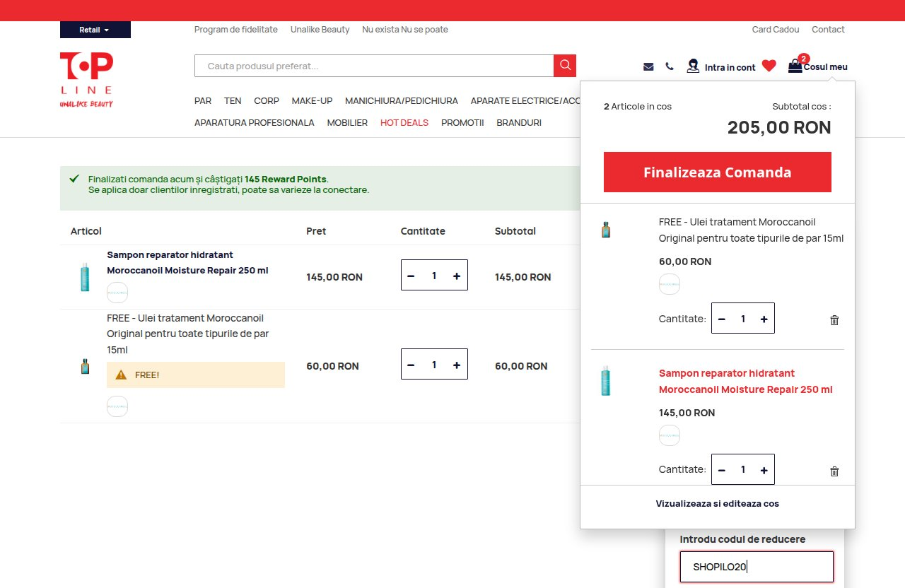
Task: Open Sampon reparator product link in cart table
Action: tap(187, 262)
